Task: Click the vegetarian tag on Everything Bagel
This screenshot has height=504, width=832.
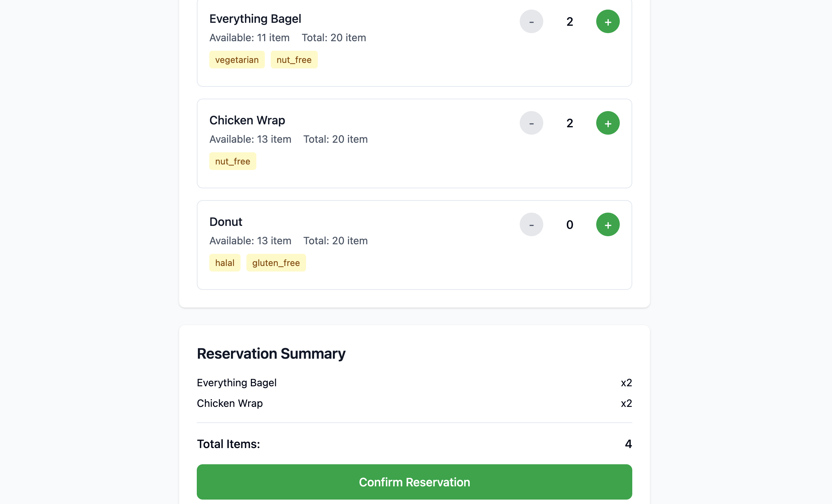Action: 237,60
